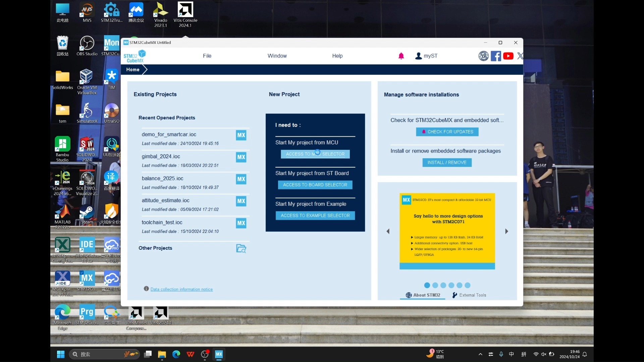Select the second carousel dot
644x362 pixels.
click(435, 285)
